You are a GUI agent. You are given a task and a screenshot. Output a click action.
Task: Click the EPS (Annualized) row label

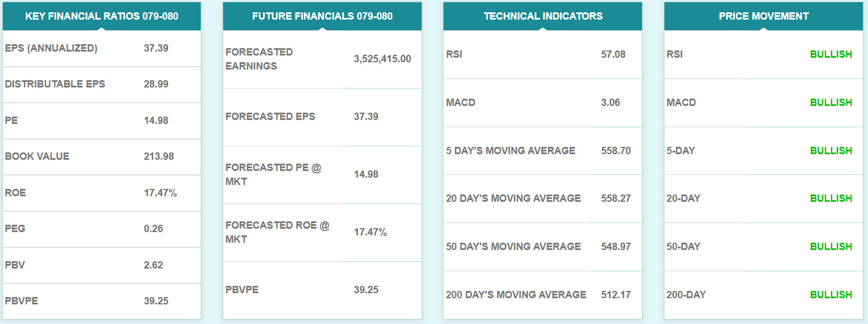(51, 48)
